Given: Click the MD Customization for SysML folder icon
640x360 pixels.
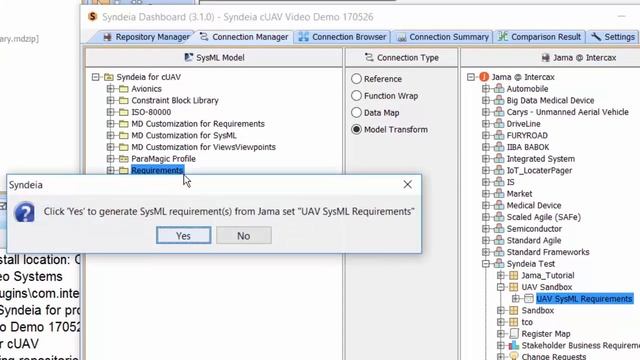Looking at the screenshot, I should pyautogui.click(x=124, y=136).
